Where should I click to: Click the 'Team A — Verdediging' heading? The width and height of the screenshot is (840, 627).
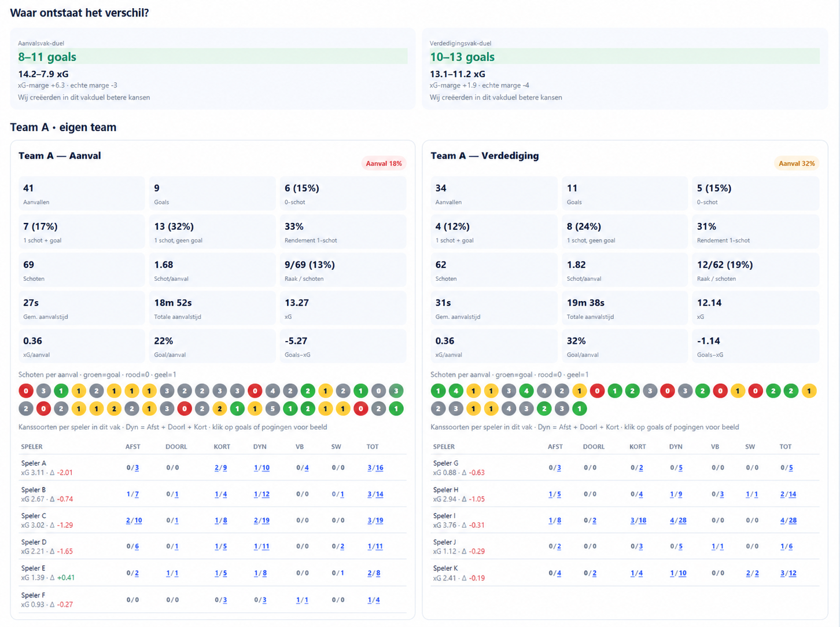point(485,156)
